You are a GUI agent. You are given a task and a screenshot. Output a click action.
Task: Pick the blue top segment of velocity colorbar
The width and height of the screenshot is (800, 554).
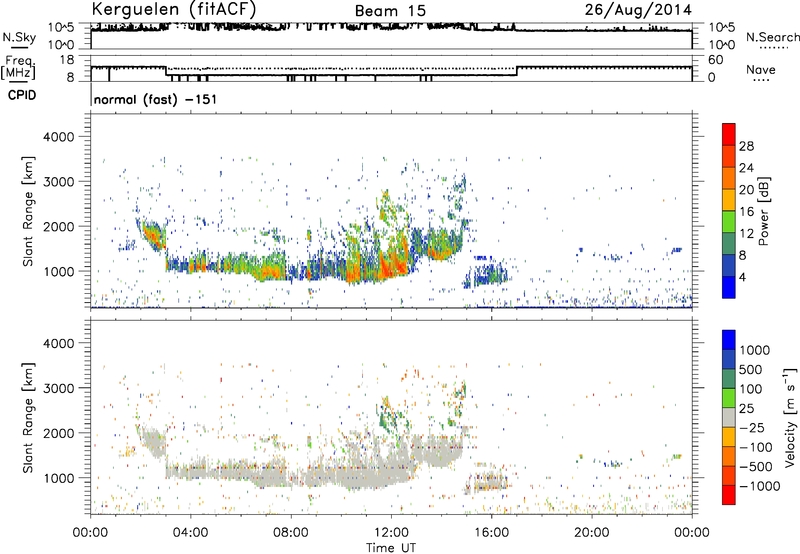pyautogui.click(x=729, y=340)
